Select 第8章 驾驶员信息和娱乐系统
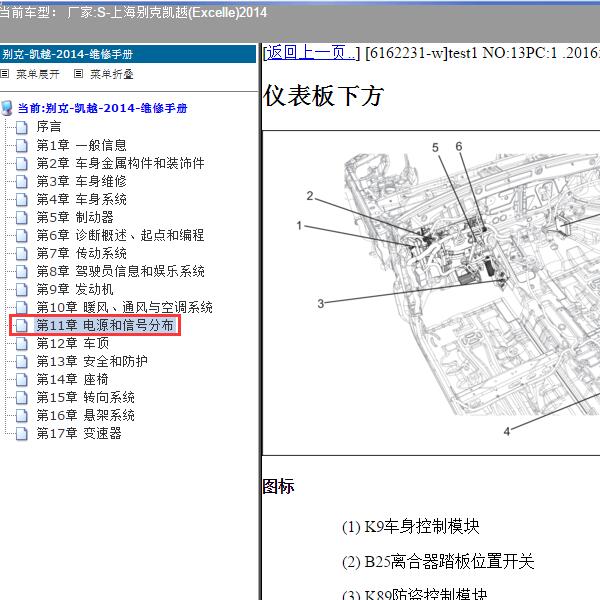 coord(121,271)
